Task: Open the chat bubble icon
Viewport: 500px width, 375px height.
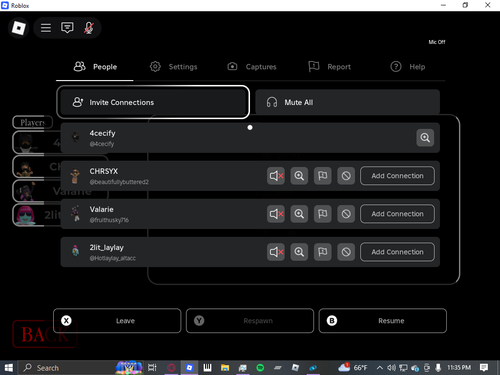Action: pyautogui.click(x=67, y=28)
